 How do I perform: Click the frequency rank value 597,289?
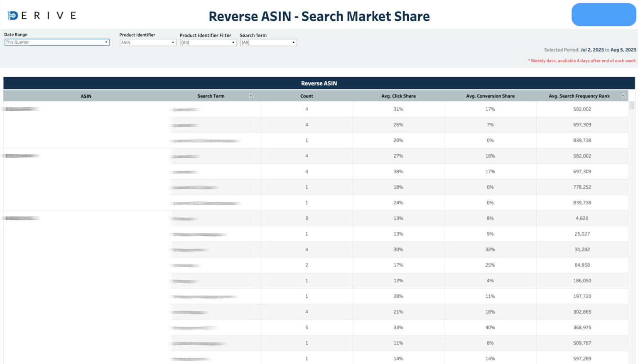coord(582,359)
